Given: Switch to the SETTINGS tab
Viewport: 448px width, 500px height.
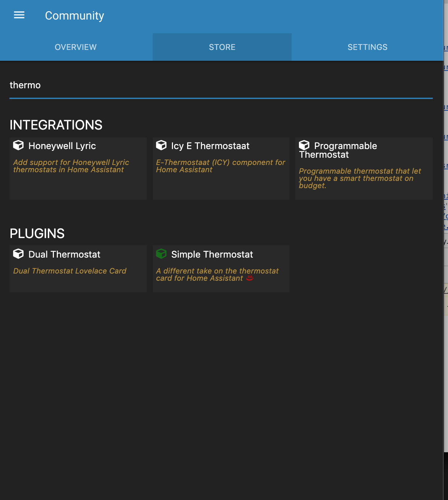Looking at the screenshot, I should [x=367, y=47].
